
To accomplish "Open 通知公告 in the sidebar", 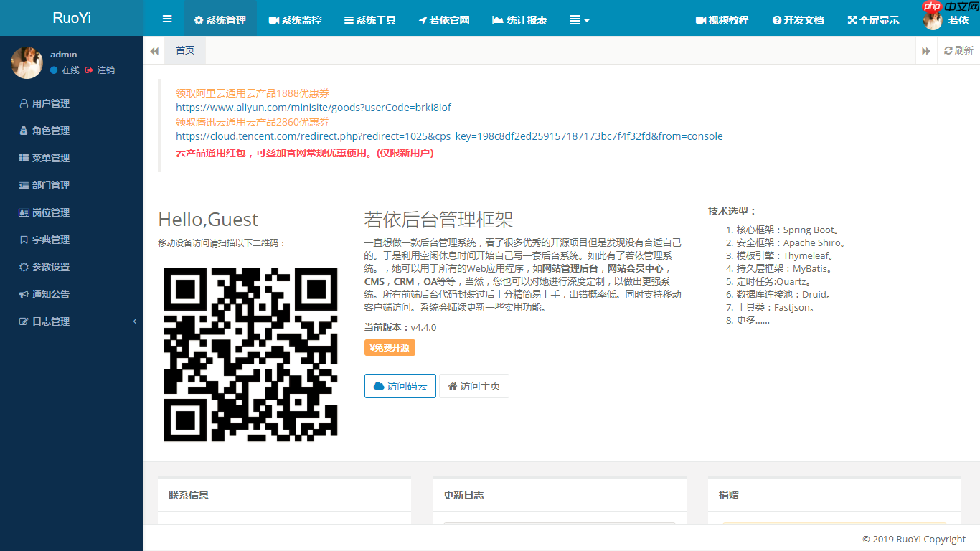I will click(50, 294).
